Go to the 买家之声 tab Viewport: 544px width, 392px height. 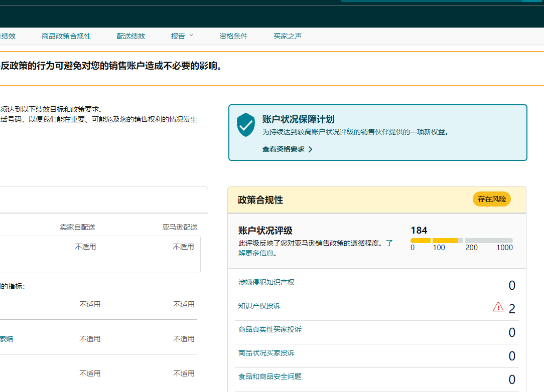[288, 36]
